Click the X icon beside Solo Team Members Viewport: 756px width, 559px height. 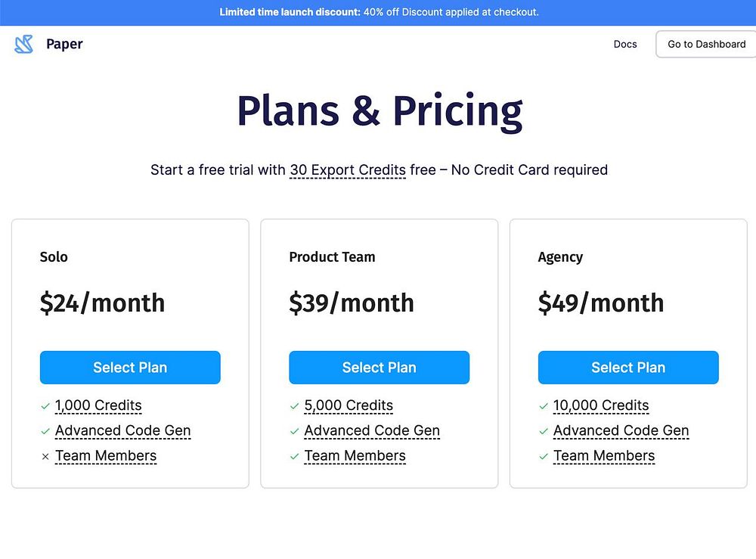pos(45,457)
